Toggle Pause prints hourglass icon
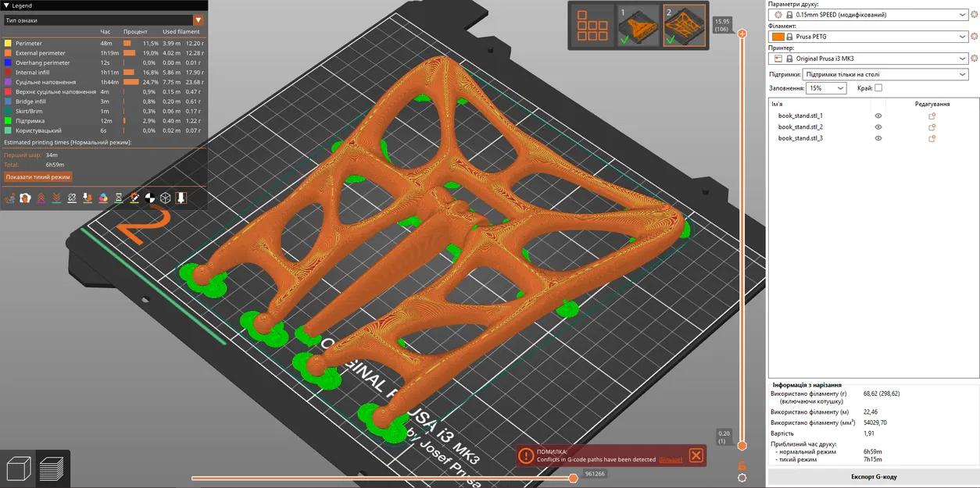Viewport: 980px width, 488px height. (x=119, y=198)
